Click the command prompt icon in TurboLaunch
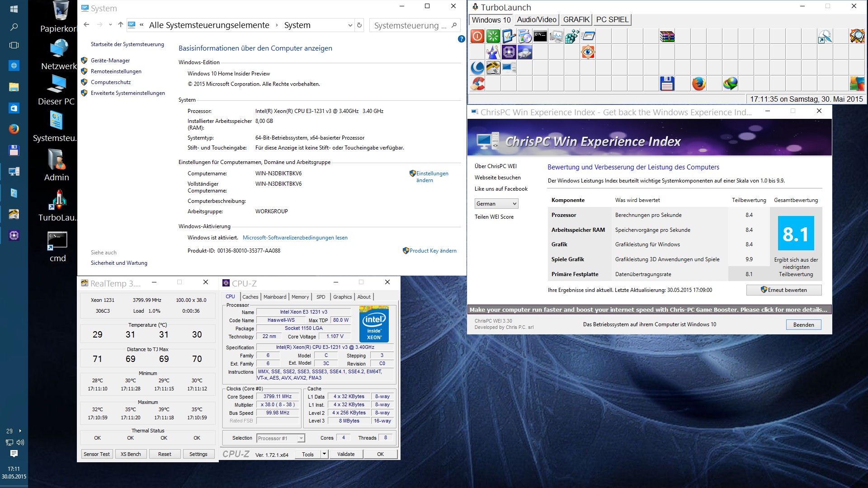 [540, 36]
